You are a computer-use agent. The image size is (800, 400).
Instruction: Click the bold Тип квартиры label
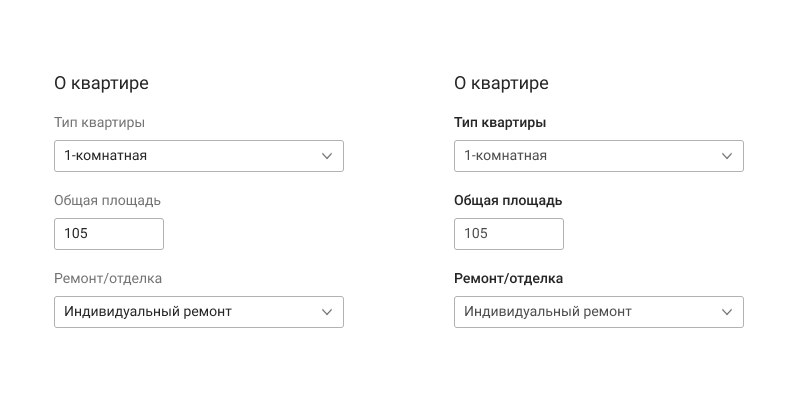pyautogui.click(x=500, y=123)
